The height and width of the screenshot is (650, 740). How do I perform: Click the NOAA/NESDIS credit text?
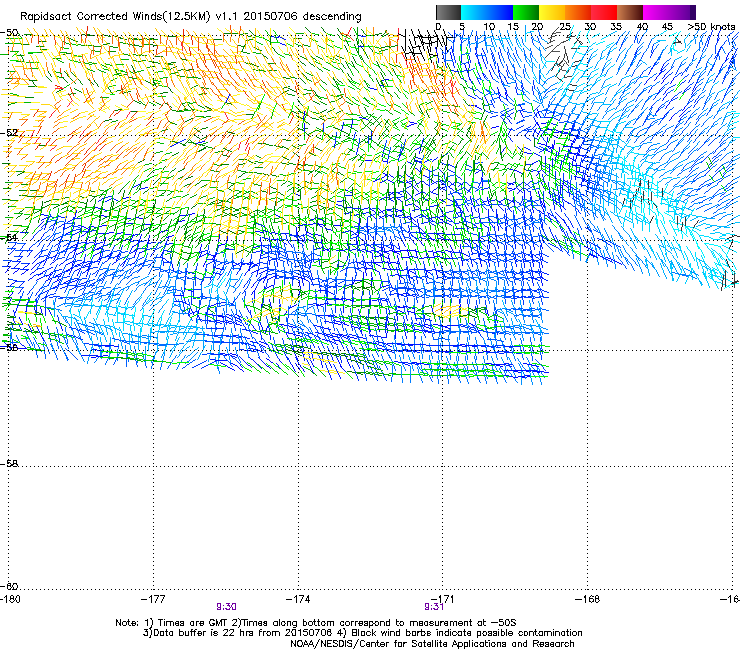(x=432, y=644)
